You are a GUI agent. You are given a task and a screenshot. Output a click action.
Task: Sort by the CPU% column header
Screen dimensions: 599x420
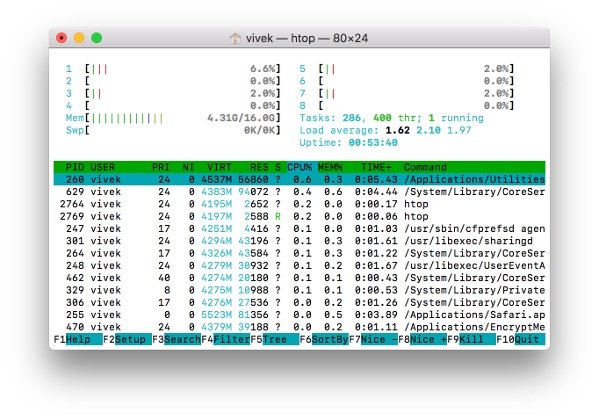pos(300,167)
